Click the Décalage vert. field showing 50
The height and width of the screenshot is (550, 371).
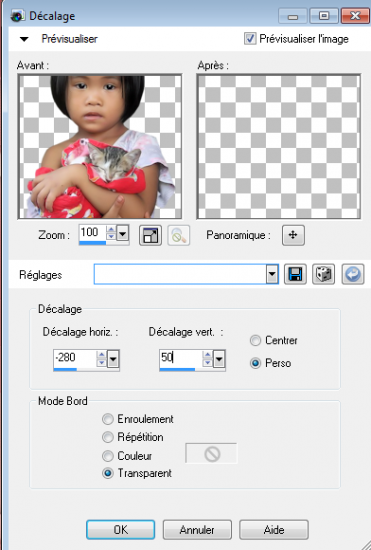tap(180, 358)
